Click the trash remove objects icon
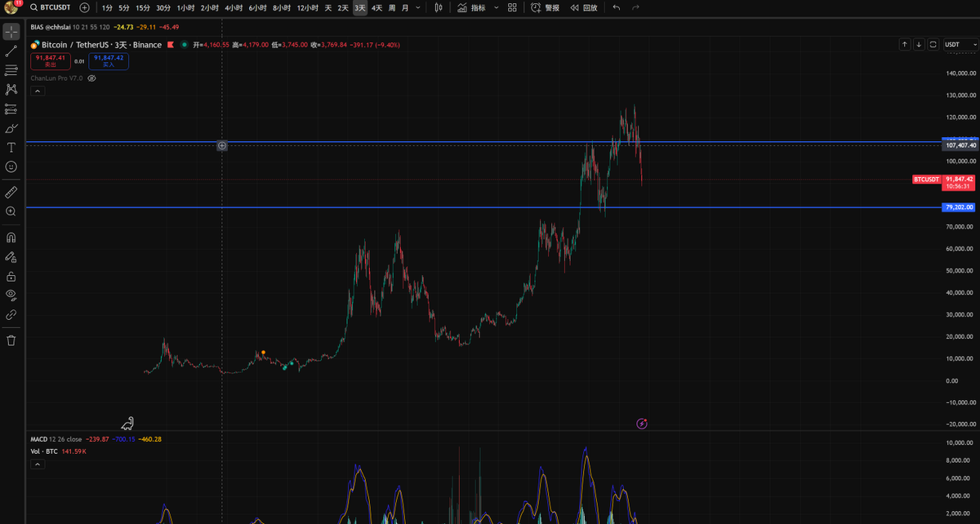The width and height of the screenshot is (980, 524). coord(11,340)
